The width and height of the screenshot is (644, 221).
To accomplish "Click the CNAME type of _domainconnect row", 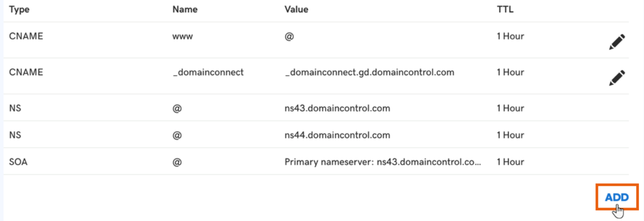I will [26, 73].
